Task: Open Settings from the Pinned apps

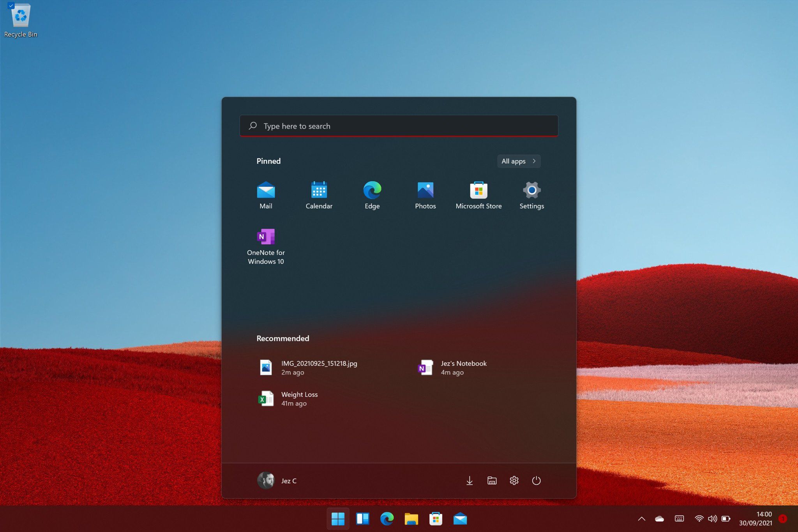Action: [x=531, y=195]
